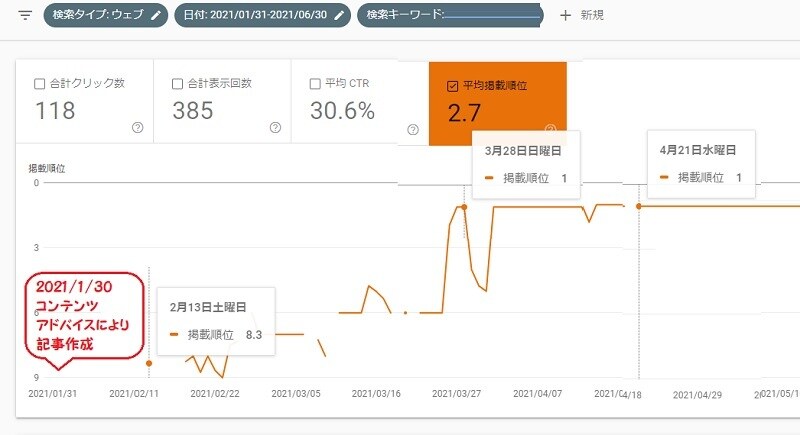
Task: Enable the 平均 CTR checkbox
Action: point(315,84)
